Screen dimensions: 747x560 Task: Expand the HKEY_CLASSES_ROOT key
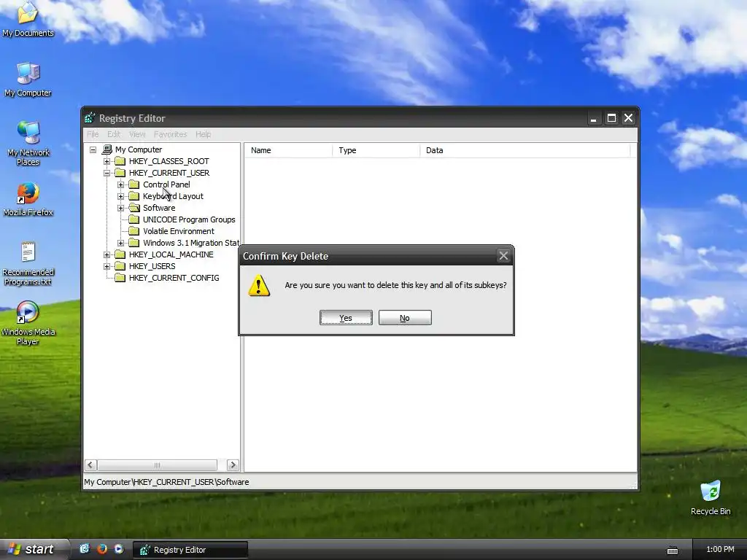click(x=107, y=161)
